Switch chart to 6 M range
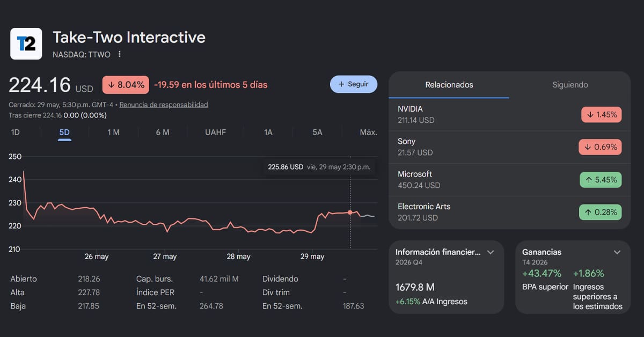Screen dimensions: 644x337 163,132
